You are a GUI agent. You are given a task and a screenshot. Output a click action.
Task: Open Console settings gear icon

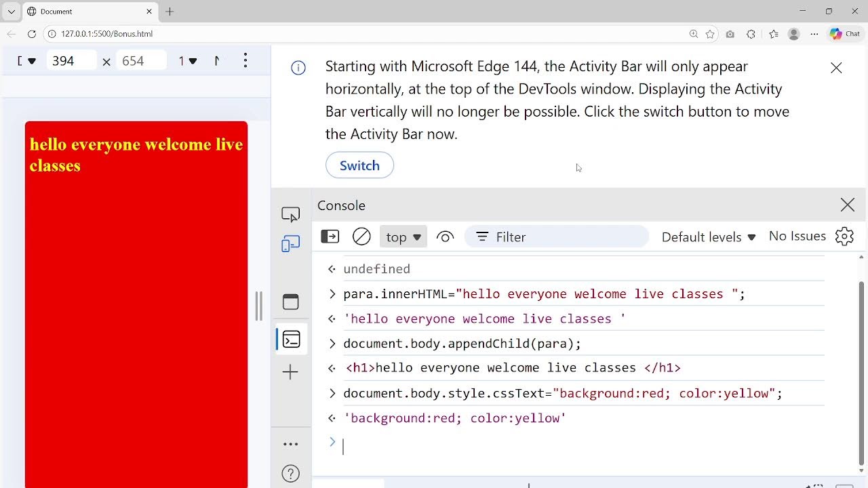(844, 236)
